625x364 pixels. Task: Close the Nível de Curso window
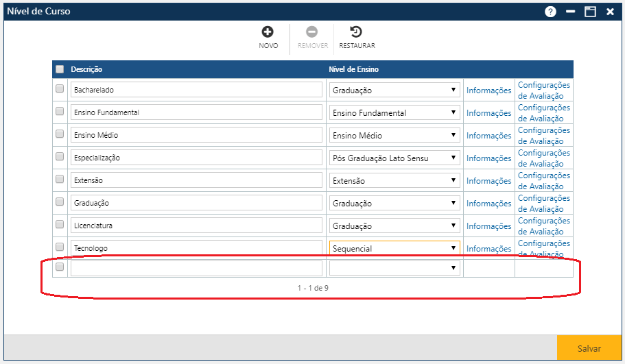pyautogui.click(x=610, y=12)
